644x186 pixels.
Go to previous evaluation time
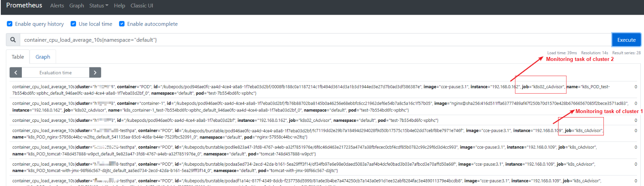pyautogui.click(x=16, y=72)
